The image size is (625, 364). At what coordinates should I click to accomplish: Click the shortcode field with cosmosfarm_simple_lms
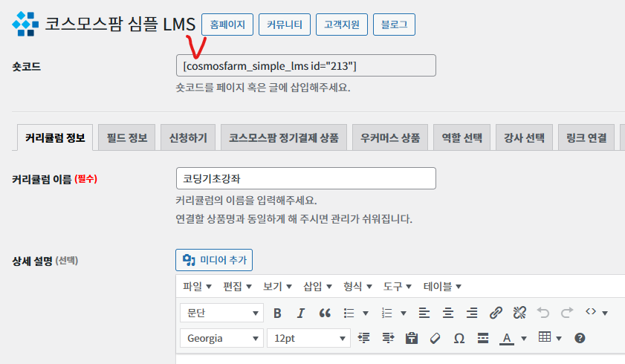pos(306,65)
